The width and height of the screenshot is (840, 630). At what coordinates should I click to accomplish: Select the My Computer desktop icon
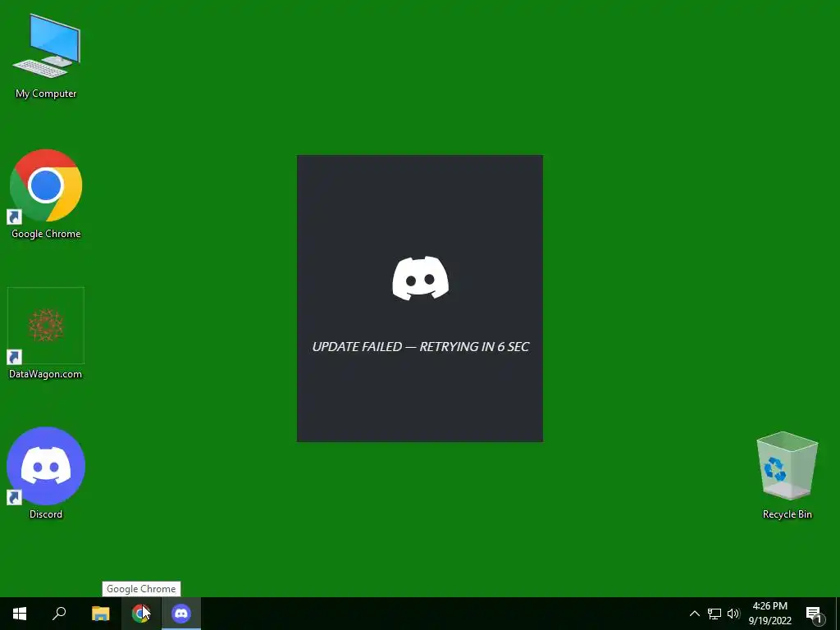click(x=46, y=57)
